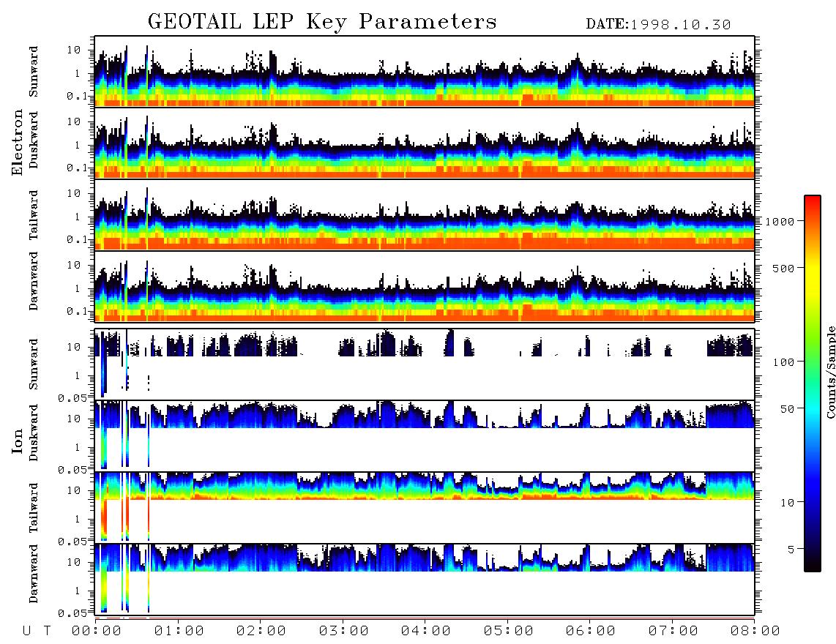836x644 pixels.
Task: Click the Ion Tailward spectrogram panel
Action: click(425, 508)
